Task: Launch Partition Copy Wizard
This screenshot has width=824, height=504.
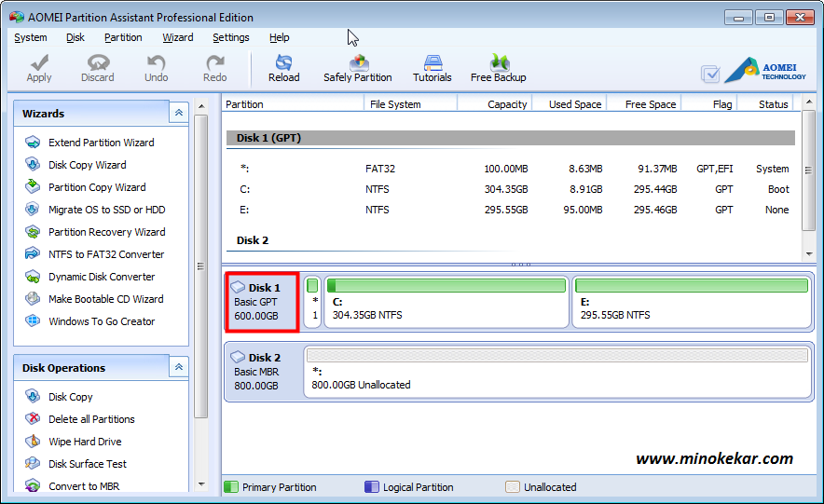Action: (x=97, y=187)
